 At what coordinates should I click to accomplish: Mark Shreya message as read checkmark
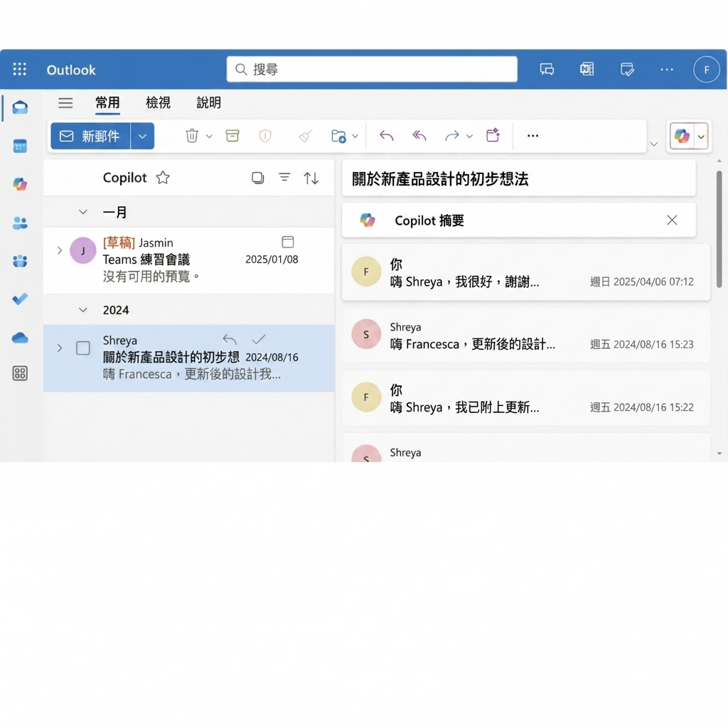point(259,339)
